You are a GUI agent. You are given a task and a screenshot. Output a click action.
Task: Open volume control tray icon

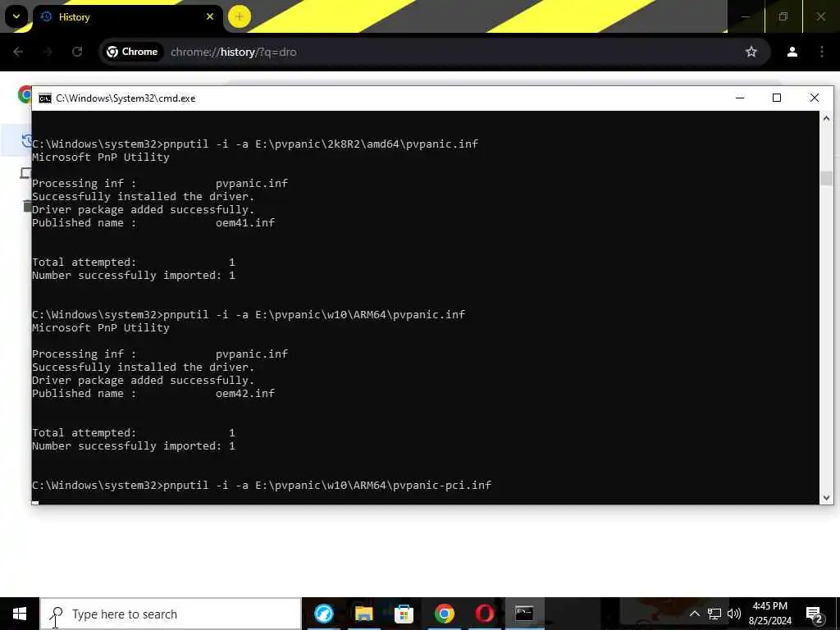click(x=734, y=614)
